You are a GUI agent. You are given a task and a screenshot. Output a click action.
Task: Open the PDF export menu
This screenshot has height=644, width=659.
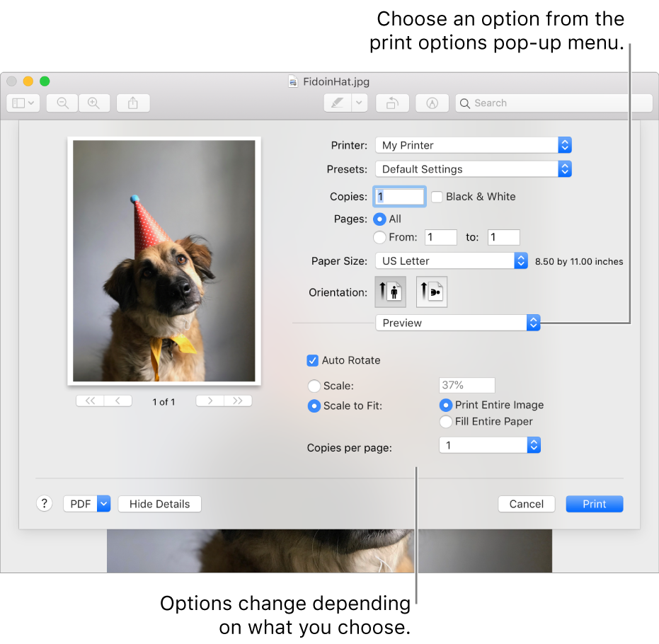pos(86,503)
